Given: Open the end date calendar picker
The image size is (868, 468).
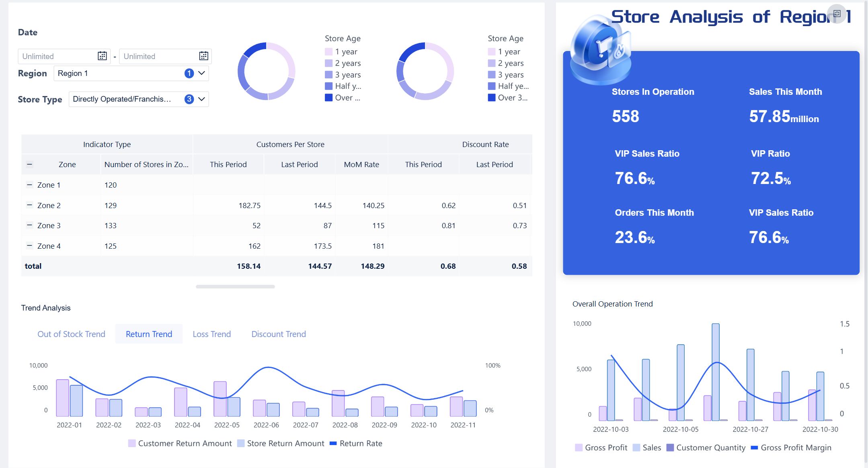Looking at the screenshot, I should coord(203,56).
